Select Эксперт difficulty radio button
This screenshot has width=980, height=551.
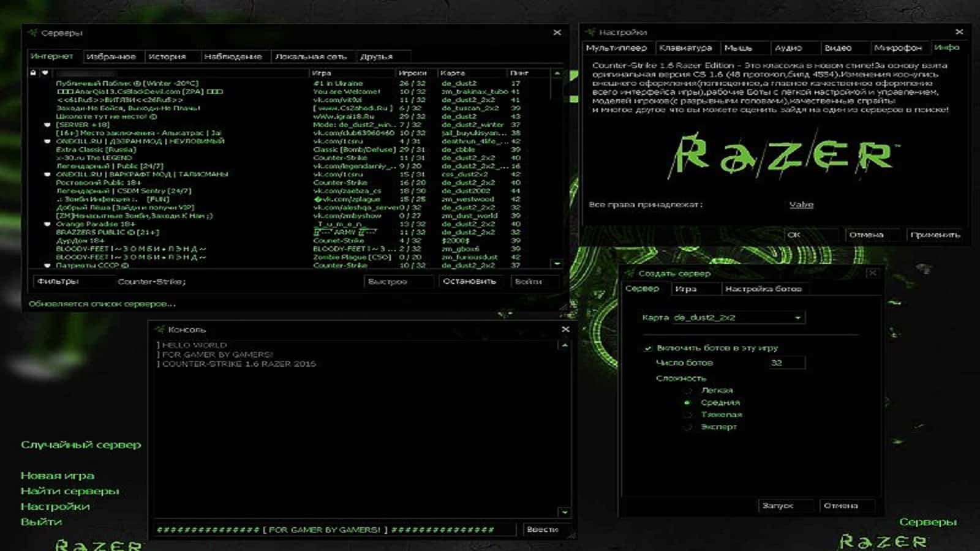[x=687, y=427]
